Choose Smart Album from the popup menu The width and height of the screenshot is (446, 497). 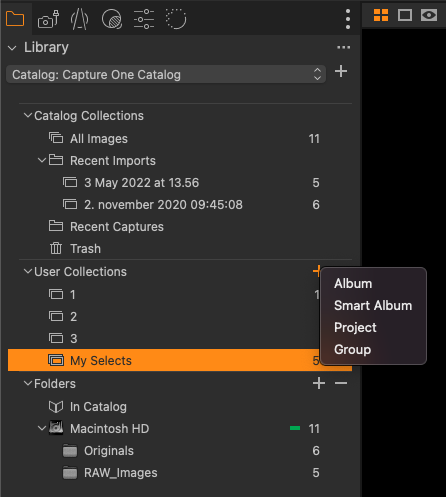[x=373, y=305]
